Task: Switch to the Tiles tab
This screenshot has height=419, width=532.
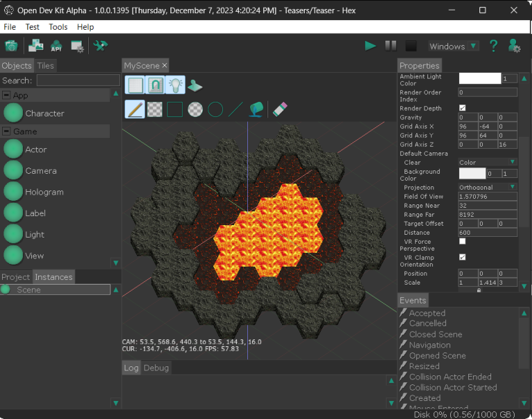Action: pyautogui.click(x=46, y=65)
